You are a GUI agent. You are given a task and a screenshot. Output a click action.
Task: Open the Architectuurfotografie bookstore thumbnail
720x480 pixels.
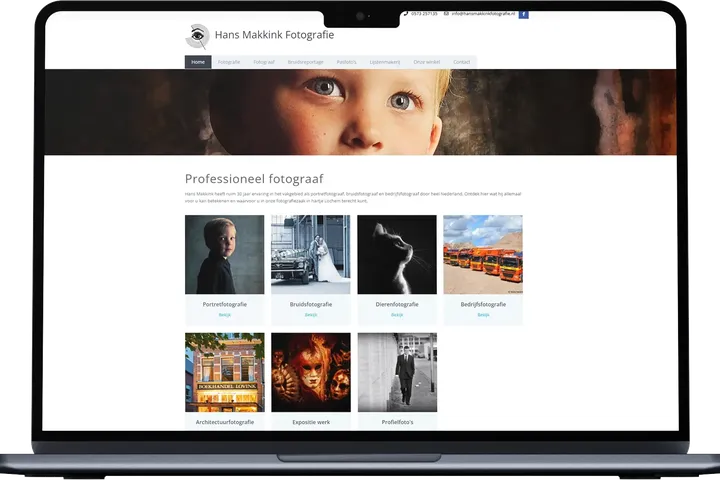click(224, 372)
